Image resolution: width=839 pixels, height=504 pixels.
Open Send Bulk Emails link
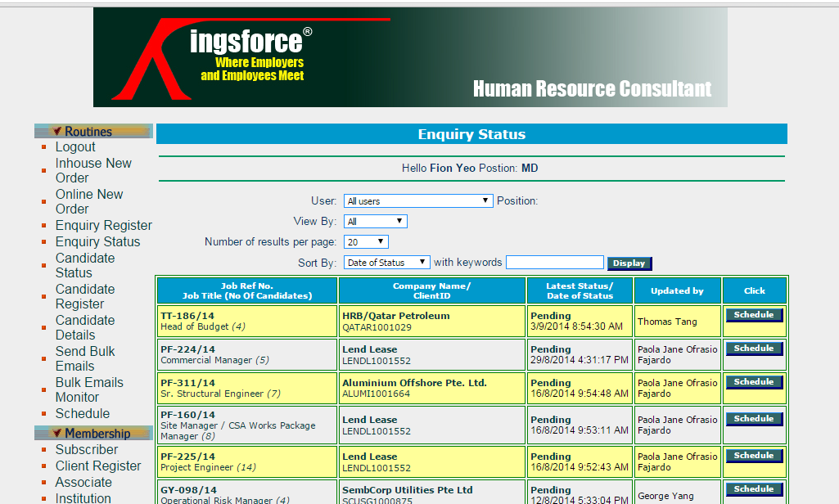point(85,358)
